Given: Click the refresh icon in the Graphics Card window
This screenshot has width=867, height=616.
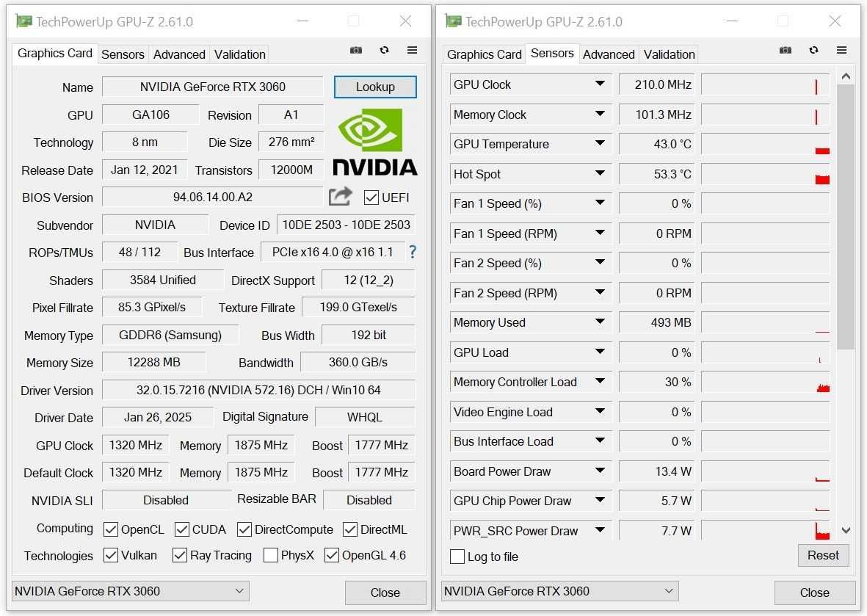Looking at the screenshot, I should point(384,51).
